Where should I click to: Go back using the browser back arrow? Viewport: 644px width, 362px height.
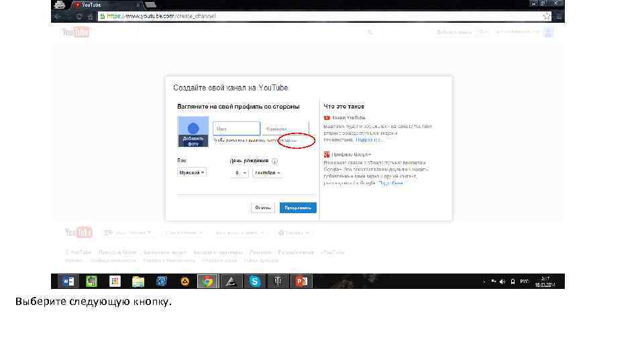(58, 16)
